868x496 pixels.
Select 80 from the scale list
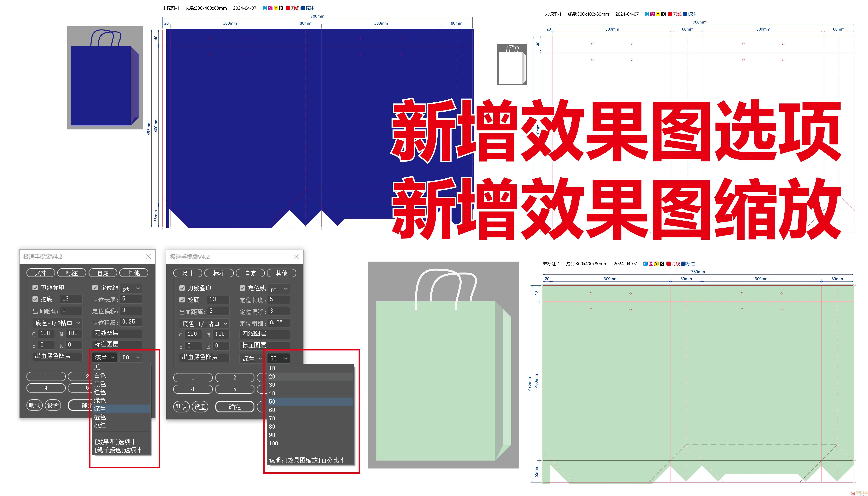click(x=310, y=426)
